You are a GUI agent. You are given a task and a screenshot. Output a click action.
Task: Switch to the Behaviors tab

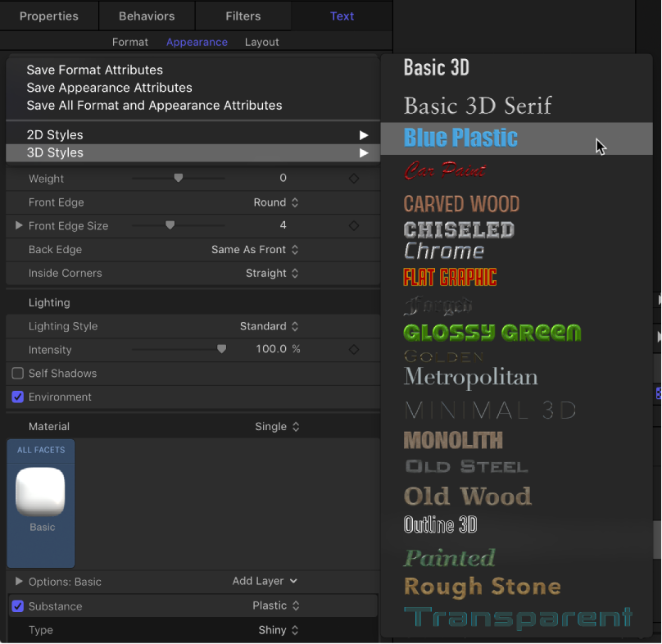[146, 16]
